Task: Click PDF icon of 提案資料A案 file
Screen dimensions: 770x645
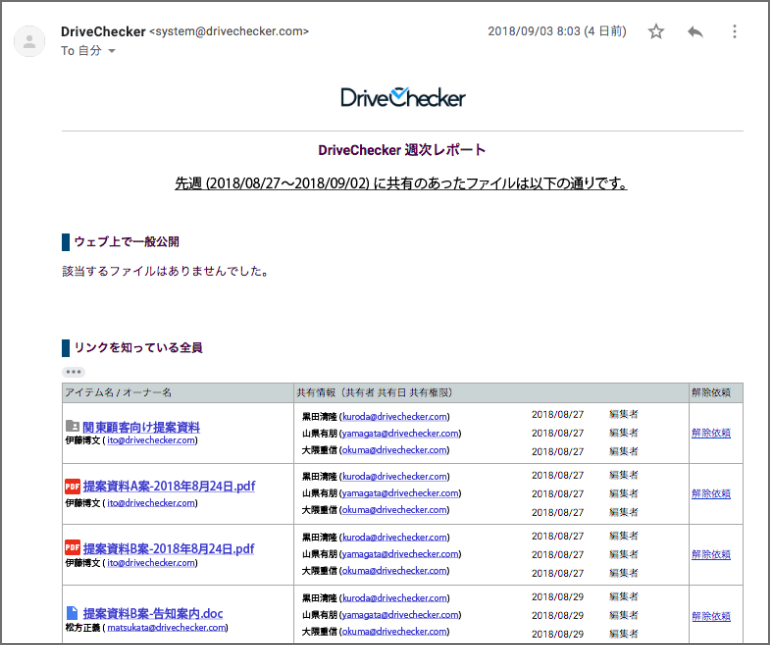Action: [x=73, y=486]
